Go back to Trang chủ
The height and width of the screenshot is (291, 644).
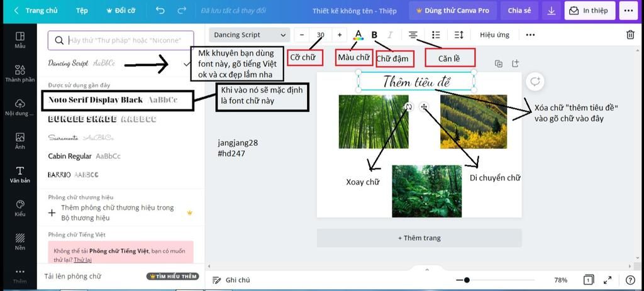pos(36,11)
